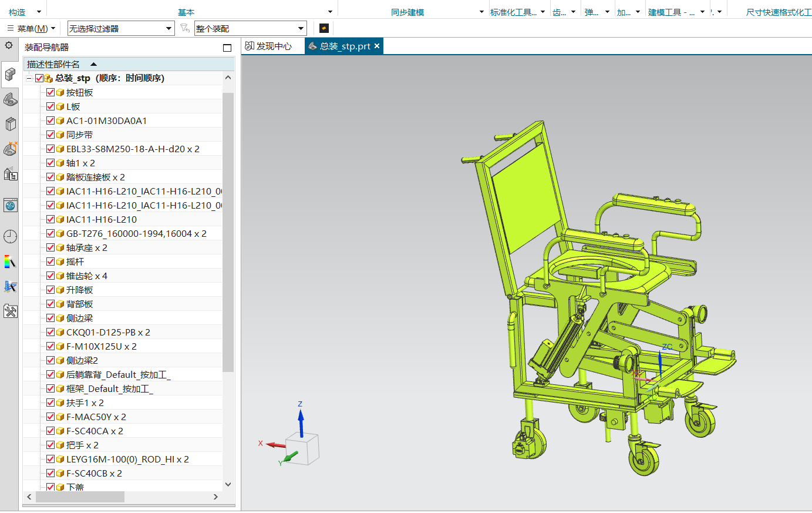The image size is (812, 513).
Task: Expand the 同步建模 ribbon group arrow
Action: [481, 12]
